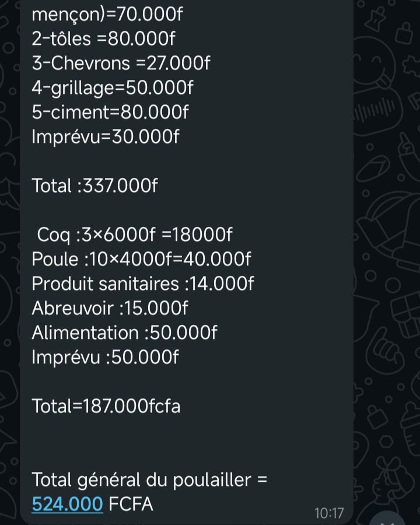Tap the "Imprévu :50.000f" line
The width and height of the screenshot is (420, 525).
(105, 357)
